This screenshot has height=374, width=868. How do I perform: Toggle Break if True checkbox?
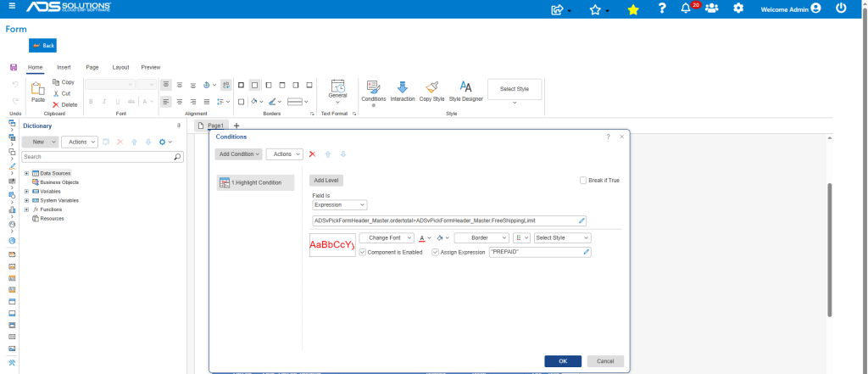click(583, 181)
